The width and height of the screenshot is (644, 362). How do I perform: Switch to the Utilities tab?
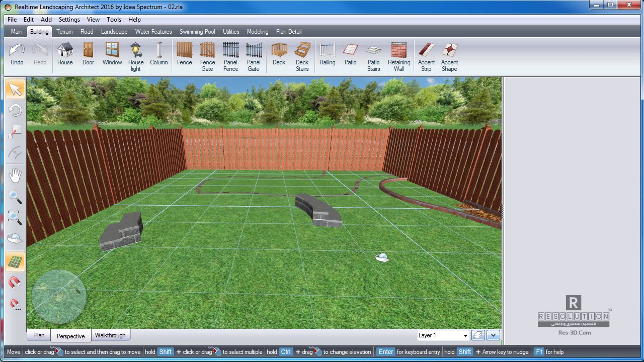click(231, 32)
